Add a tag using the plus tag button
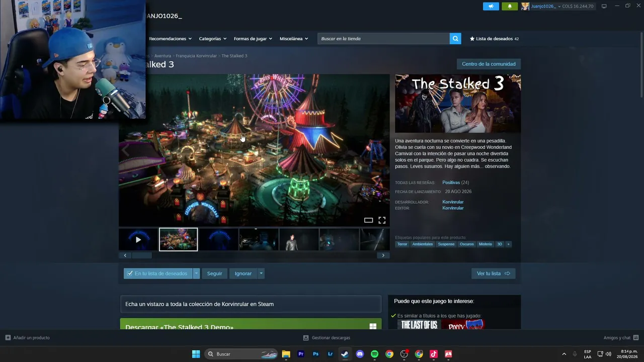The height and width of the screenshot is (362, 644). pyautogui.click(x=508, y=244)
